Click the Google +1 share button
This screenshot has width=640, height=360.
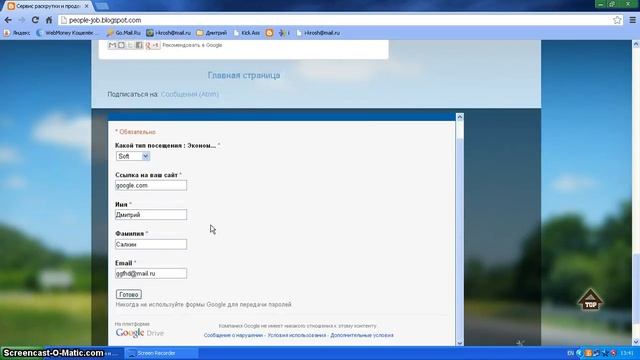(152, 45)
